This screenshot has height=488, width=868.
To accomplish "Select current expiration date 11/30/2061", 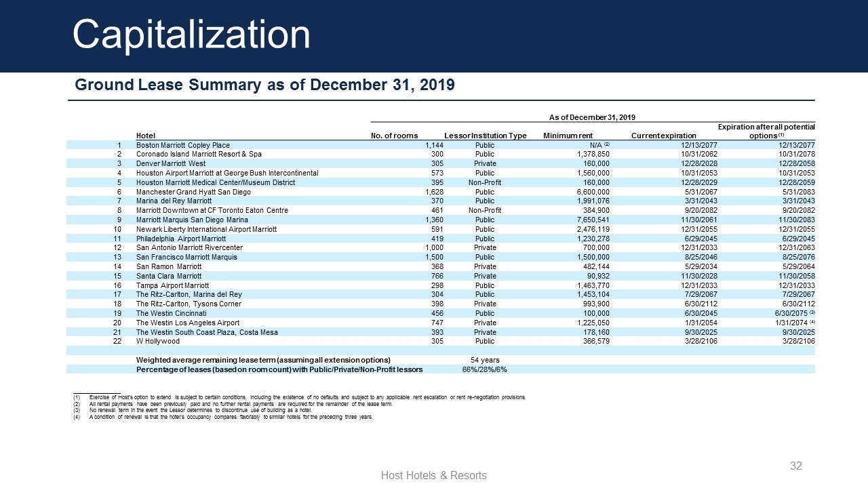I will (699, 220).
